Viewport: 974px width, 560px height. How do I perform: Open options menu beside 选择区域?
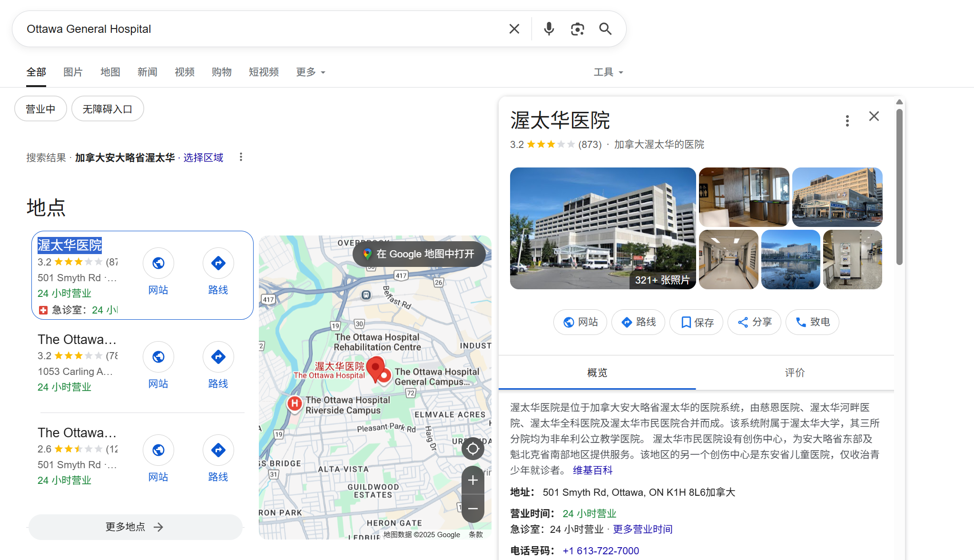coord(241,157)
